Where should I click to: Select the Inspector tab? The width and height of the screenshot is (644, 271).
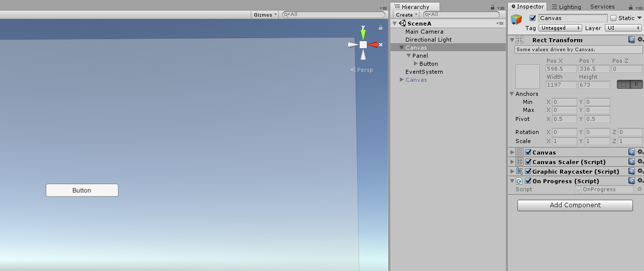pos(527,7)
